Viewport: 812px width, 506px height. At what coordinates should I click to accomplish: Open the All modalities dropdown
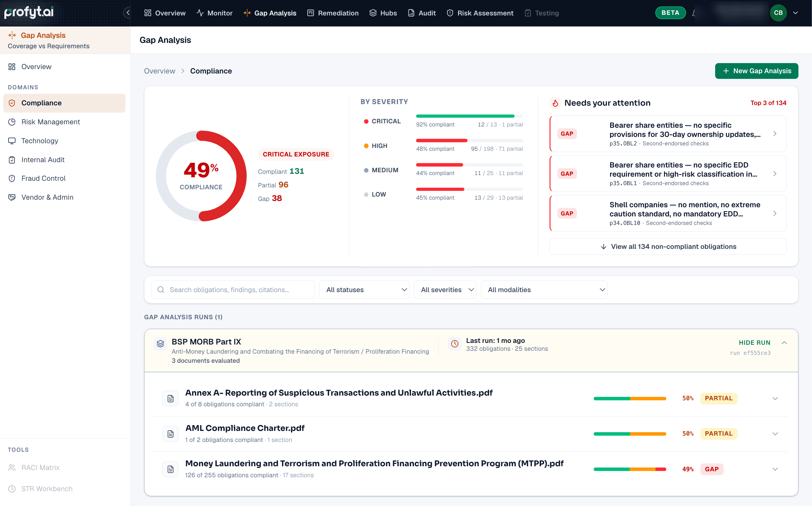point(544,290)
